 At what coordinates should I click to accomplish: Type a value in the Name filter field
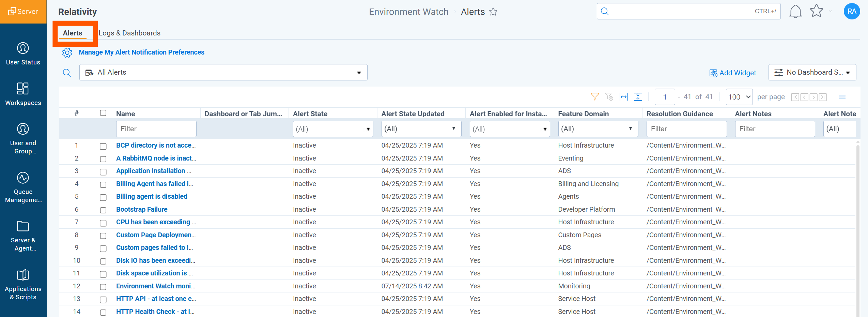[x=156, y=129]
